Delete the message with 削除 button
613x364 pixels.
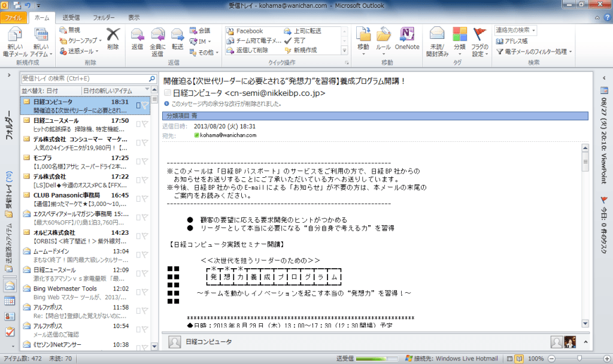pos(113,39)
